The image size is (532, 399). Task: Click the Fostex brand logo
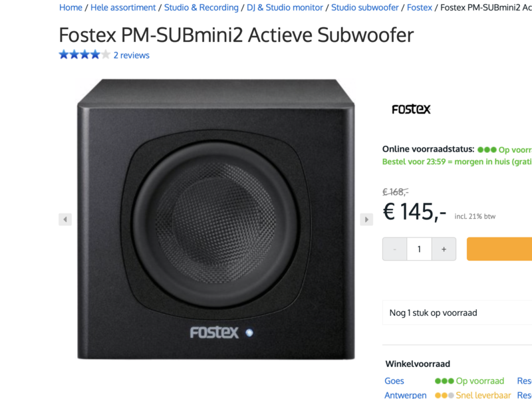411,109
